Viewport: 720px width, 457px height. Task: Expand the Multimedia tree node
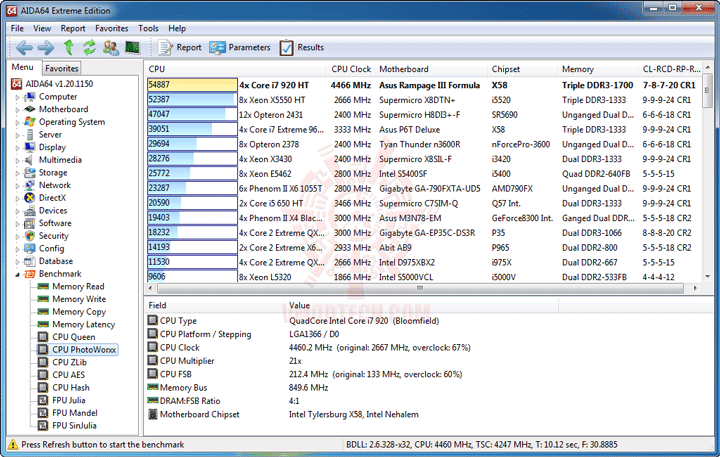17,160
